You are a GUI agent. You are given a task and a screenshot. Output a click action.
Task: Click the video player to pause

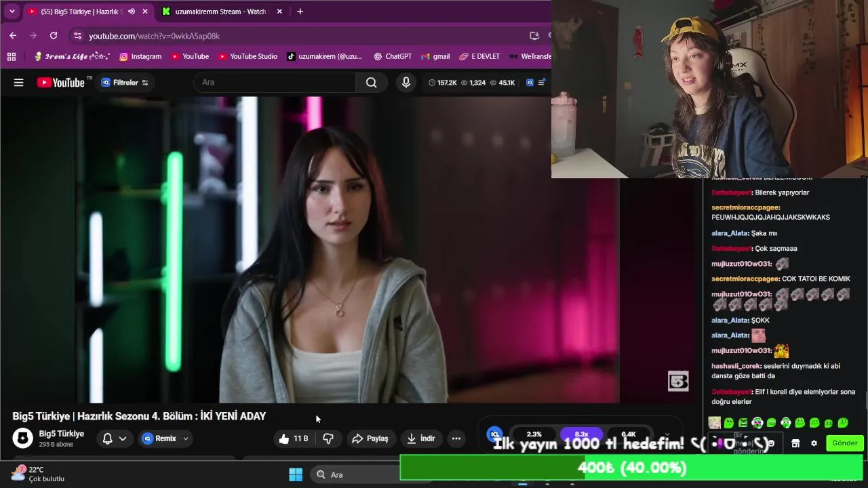coord(347,249)
